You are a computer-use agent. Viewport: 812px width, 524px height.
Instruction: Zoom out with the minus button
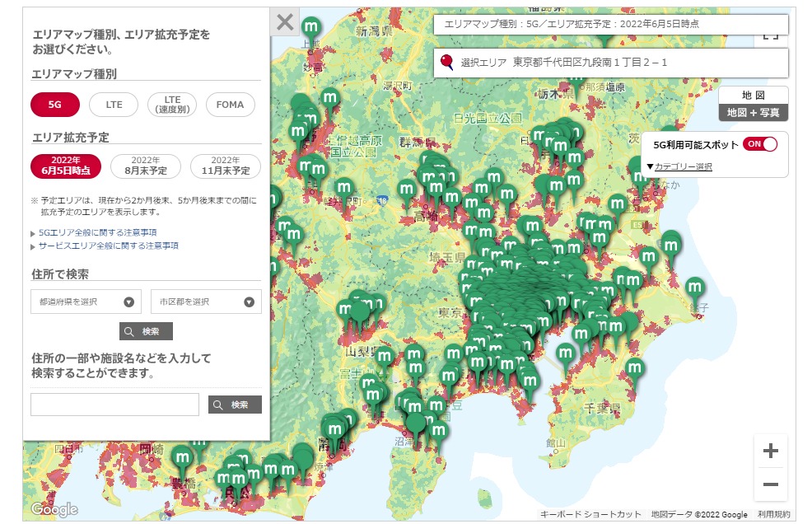(x=770, y=484)
